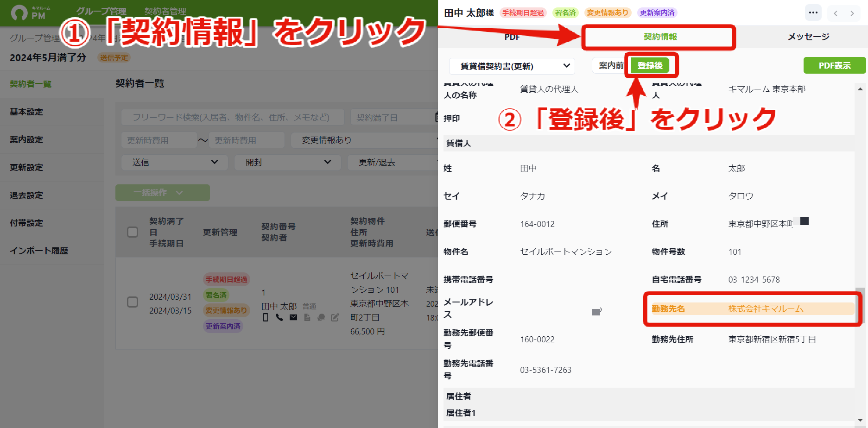Click the home phone number 03-1234-5678
The image size is (868, 428).
coord(754,279)
